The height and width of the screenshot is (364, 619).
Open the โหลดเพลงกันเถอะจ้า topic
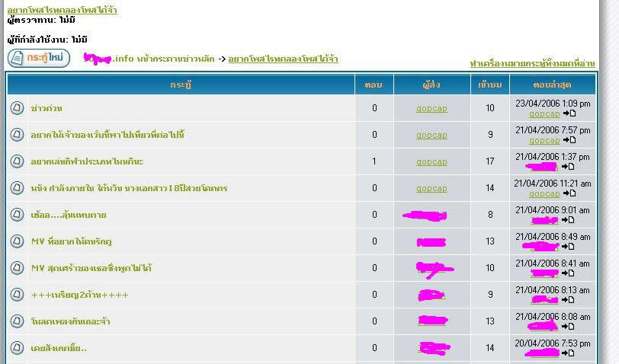(71, 321)
